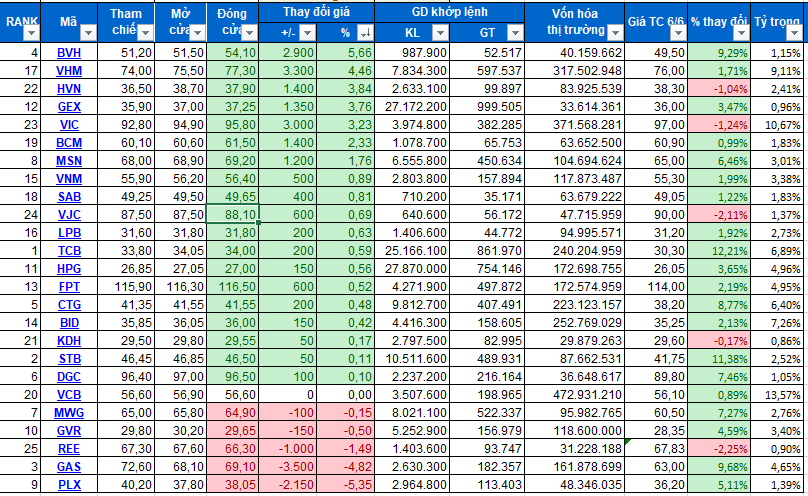Open the +/- column filter dropdown
This screenshot has width=808, height=496.
308,33
